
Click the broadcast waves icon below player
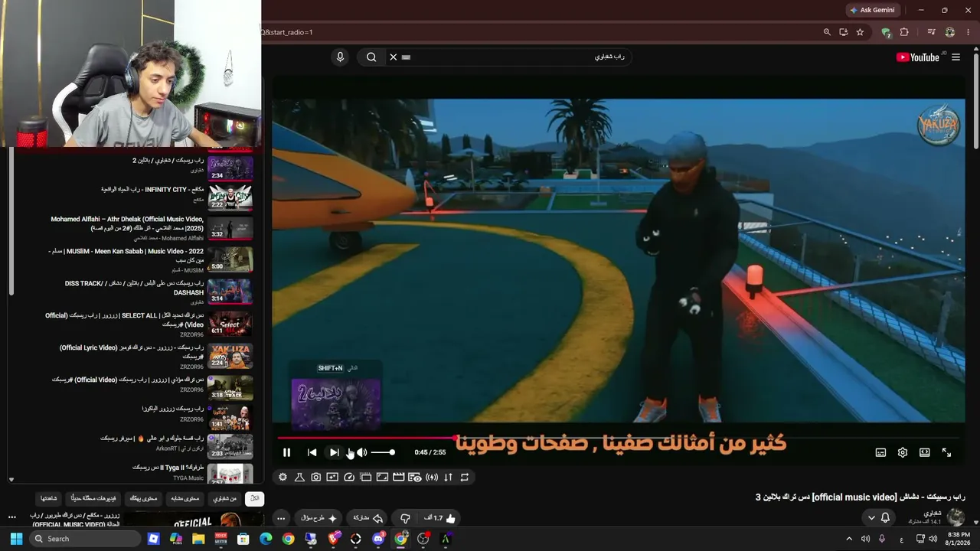[432, 477]
